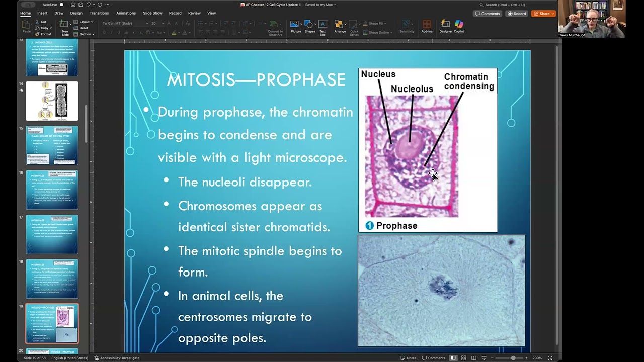
Task: Adjust the zoom slider
Action: click(513, 358)
